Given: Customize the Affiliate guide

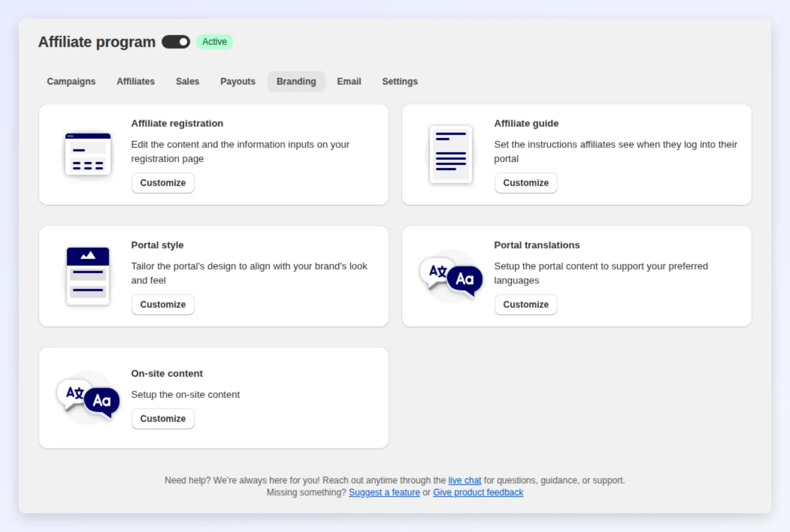Looking at the screenshot, I should pyautogui.click(x=526, y=183).
